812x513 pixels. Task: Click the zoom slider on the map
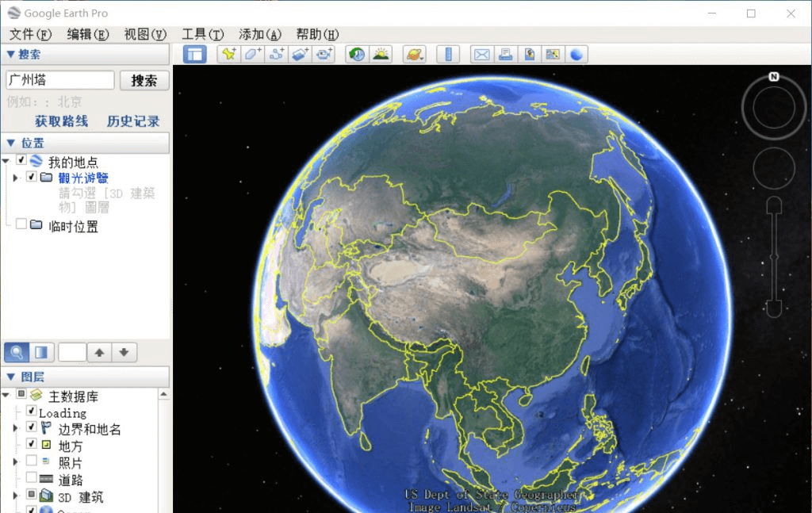[774, 257]
